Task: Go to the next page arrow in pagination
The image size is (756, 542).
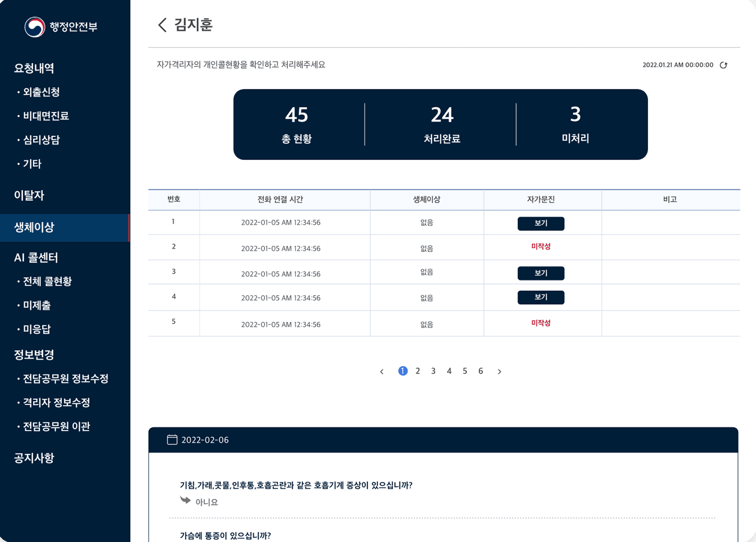Action: pyautogui.click(x=499, y=372)
